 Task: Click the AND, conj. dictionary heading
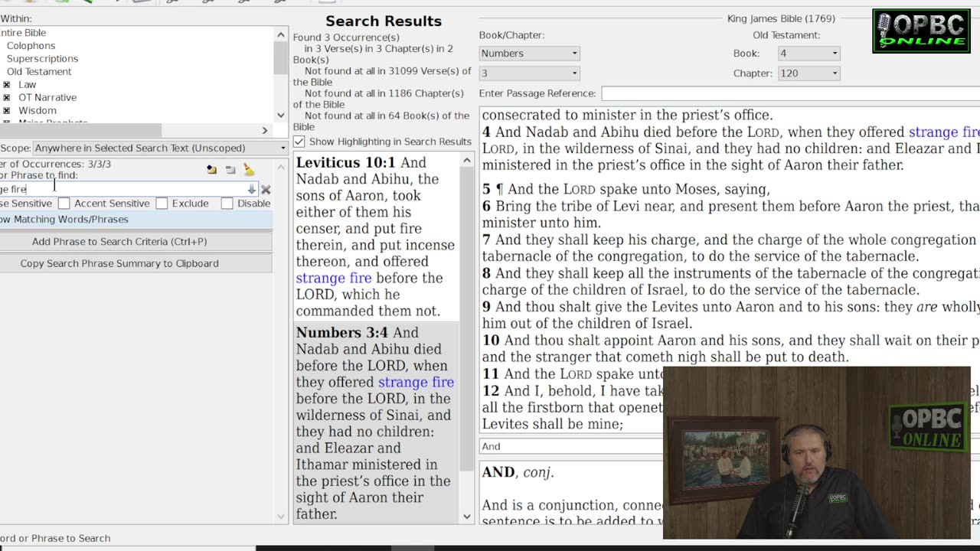click(x=518, y=473)
